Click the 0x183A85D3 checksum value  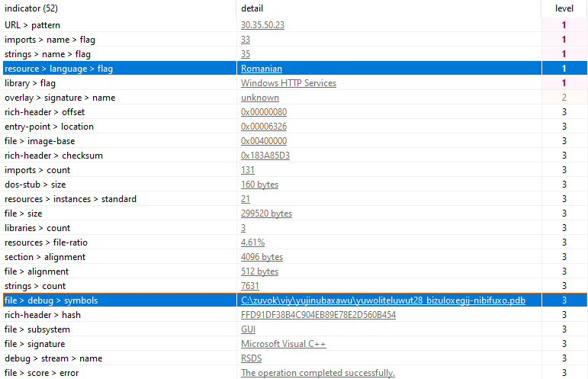pyautogui.click(x=265, y=156)
